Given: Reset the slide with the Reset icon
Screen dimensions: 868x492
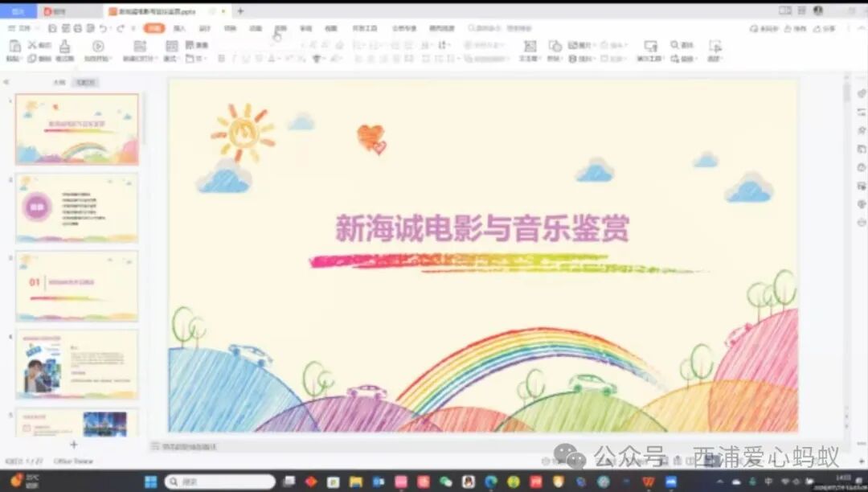Looking at the screenshot, I should 190,45.
